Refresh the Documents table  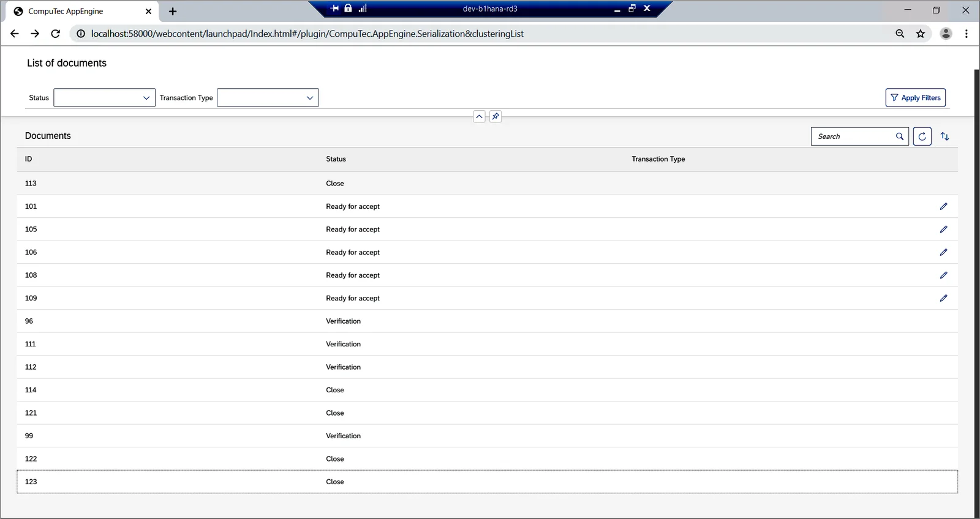tap(922, 136)
